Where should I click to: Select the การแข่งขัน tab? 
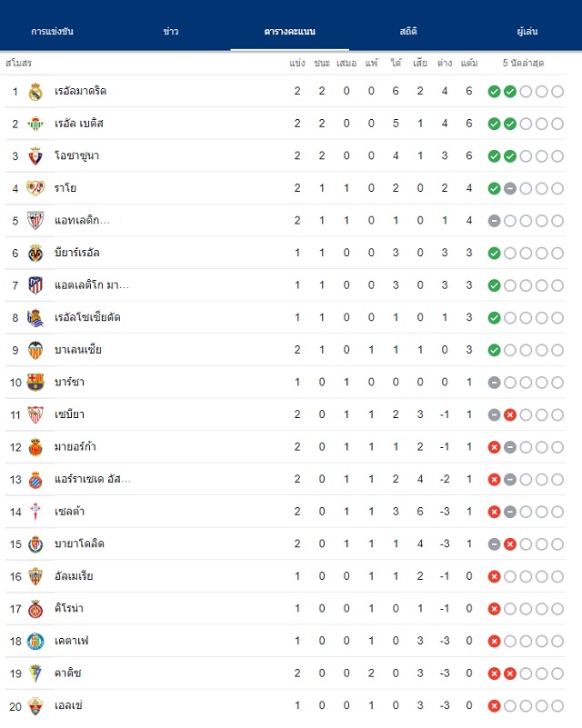52,31
